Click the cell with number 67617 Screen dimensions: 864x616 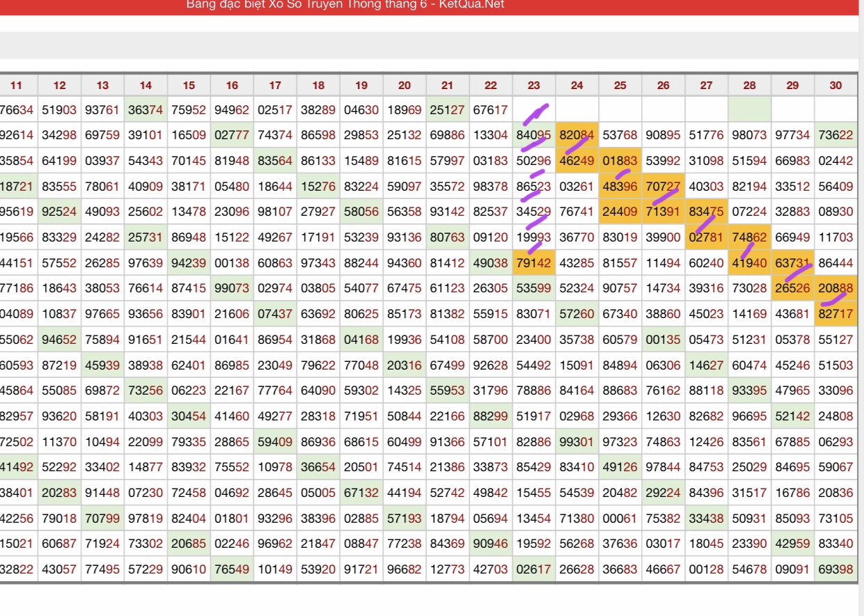[x=490, y=109]
